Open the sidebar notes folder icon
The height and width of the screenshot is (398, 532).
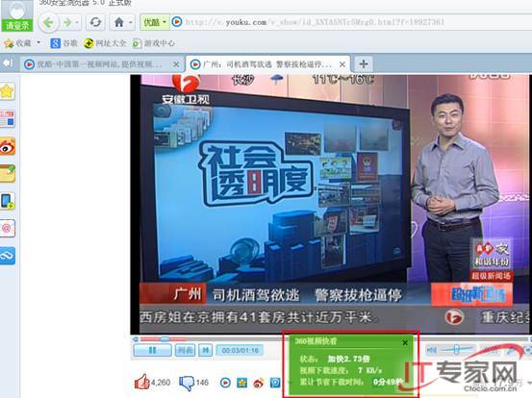pos(8,174)
